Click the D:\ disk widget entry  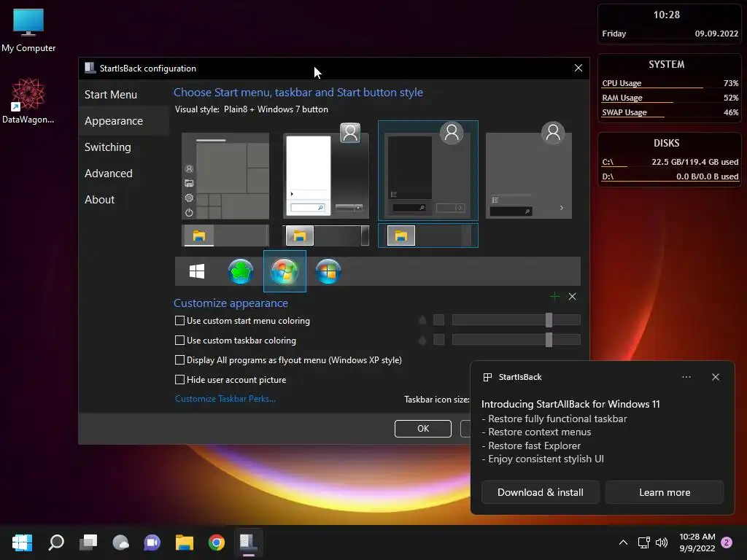(x=670, y=176)
